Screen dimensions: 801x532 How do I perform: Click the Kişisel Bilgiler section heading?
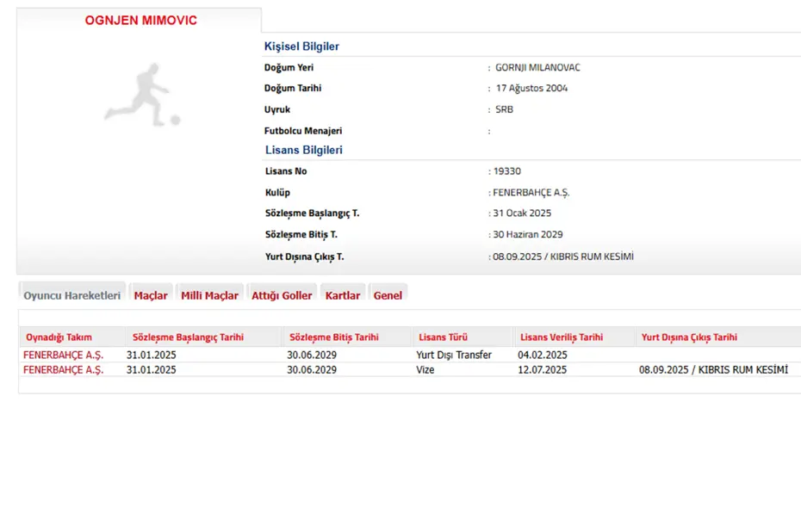[301, 46]
